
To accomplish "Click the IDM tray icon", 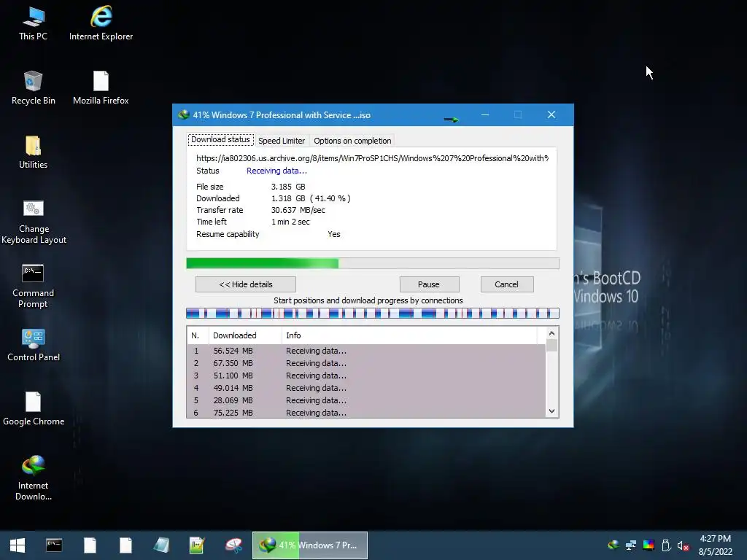I will coord(613,545).
